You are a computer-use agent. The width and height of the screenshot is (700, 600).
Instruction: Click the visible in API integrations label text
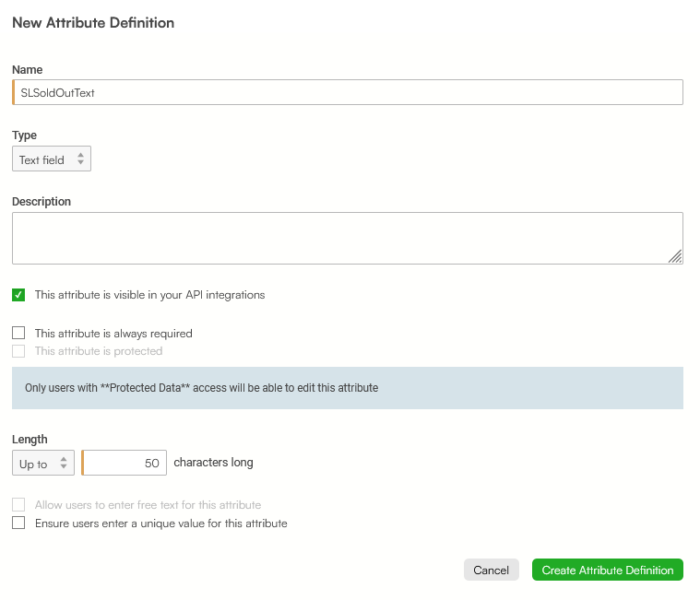point(149,295)
